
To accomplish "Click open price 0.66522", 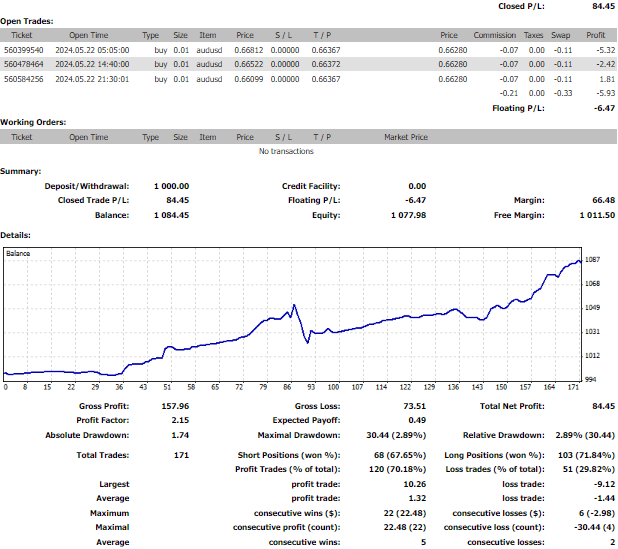I will pos(249,64).
